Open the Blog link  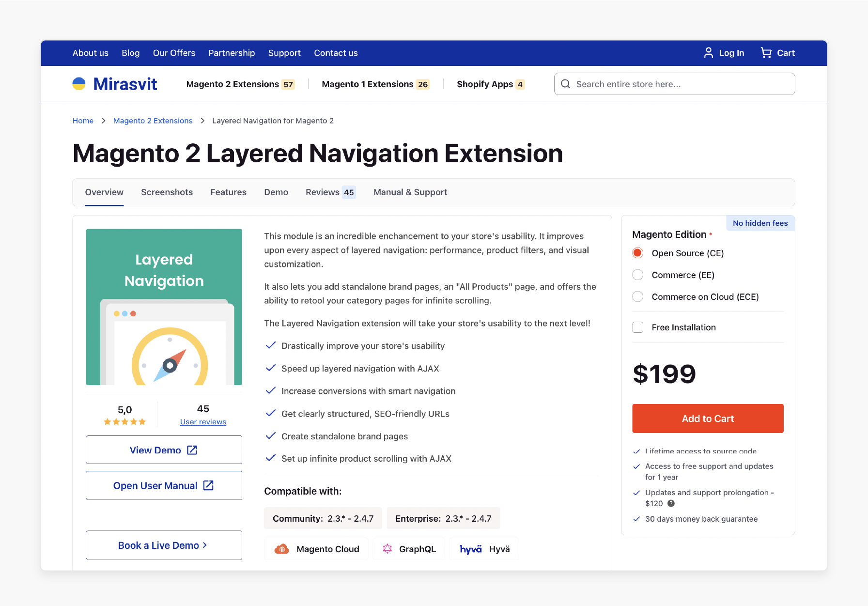pos(131,53)
